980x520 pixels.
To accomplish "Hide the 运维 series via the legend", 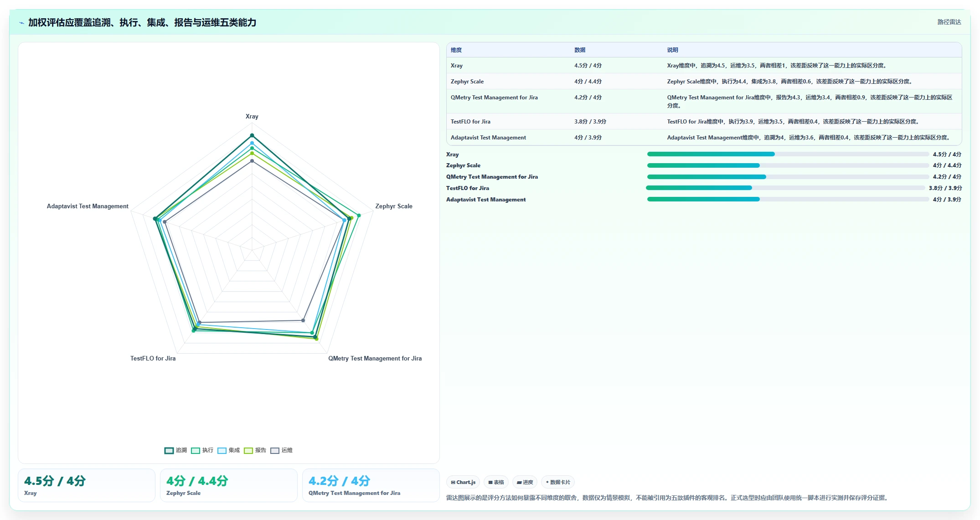I will point(281,450).
